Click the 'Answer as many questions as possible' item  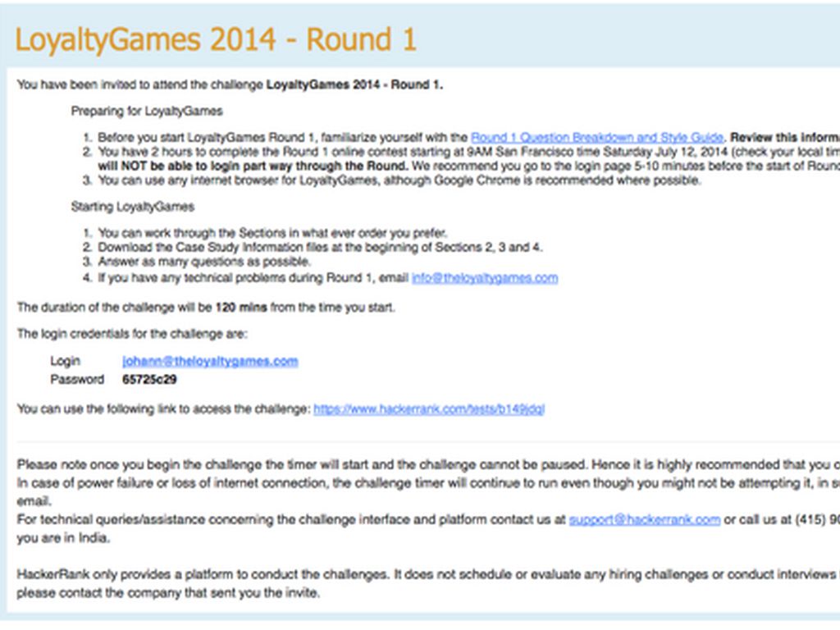204,262
